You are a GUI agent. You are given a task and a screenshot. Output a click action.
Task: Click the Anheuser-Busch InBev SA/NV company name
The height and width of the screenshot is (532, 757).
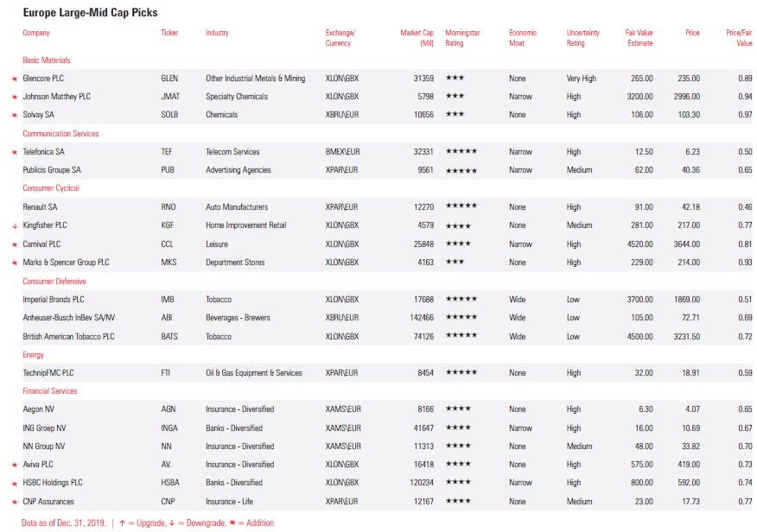[68, 318]
